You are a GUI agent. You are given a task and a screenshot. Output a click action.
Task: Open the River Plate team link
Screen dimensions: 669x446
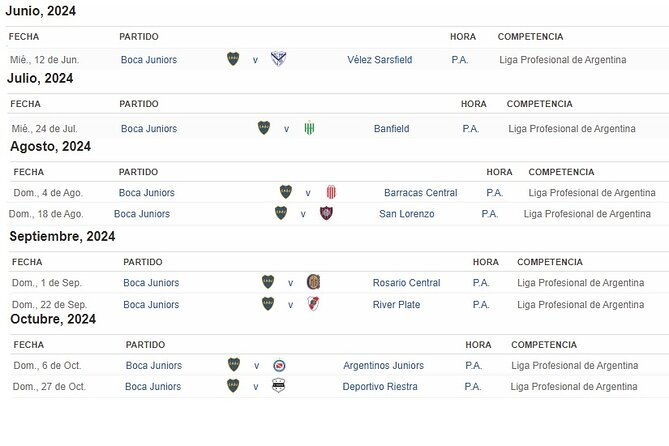(396, 305)
